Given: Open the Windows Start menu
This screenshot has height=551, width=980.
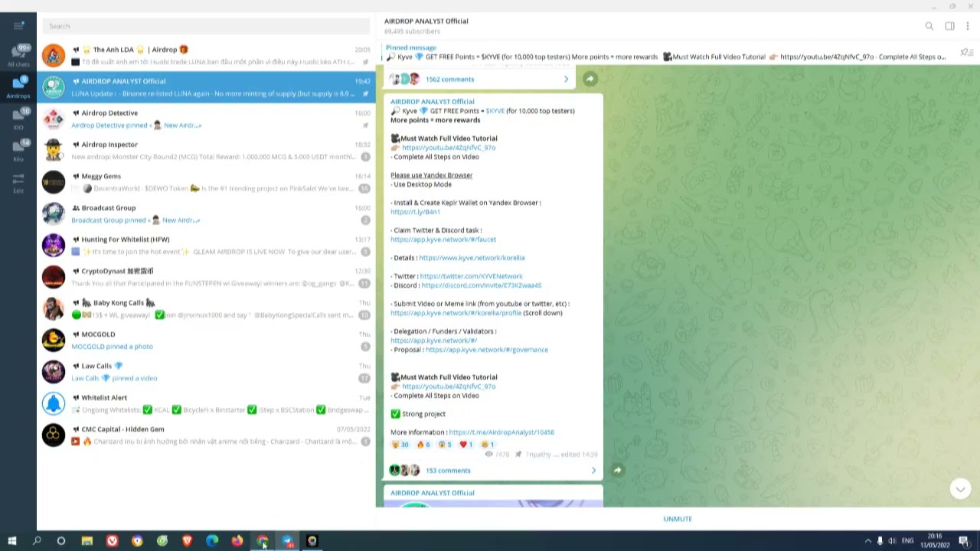Looking at the screenshot, I should 11,541.
